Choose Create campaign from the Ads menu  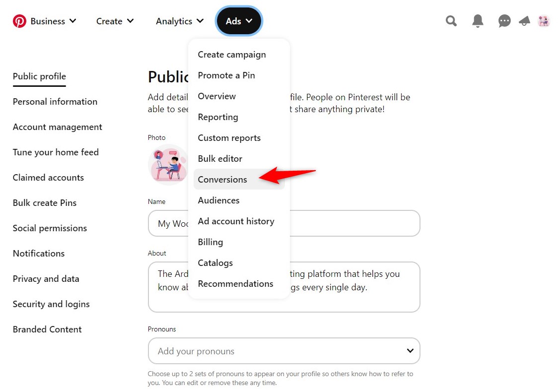231,55
